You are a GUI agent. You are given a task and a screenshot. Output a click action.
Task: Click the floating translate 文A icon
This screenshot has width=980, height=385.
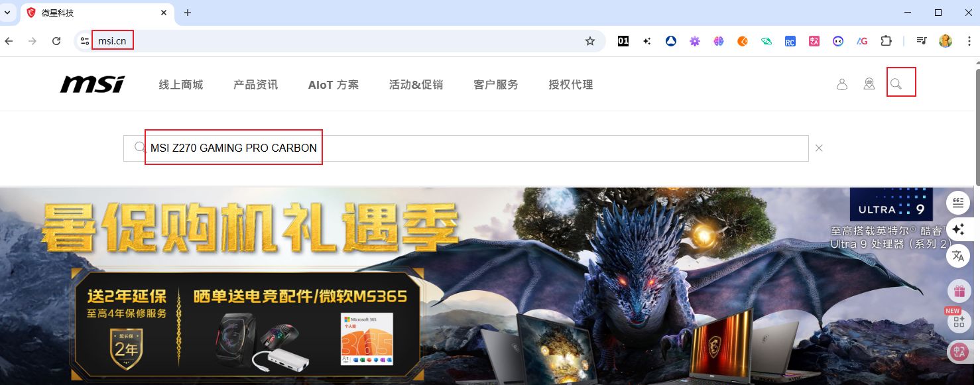tap(958, 256)
